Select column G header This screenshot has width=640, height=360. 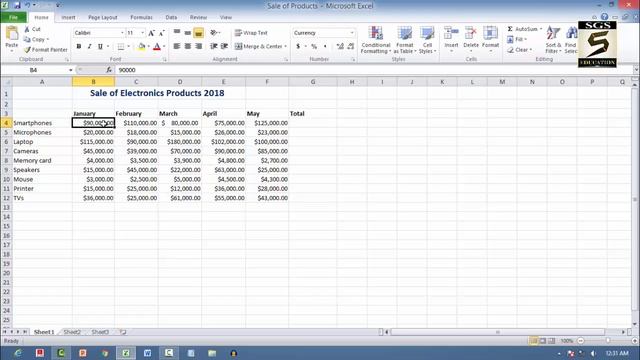pos(313,82)
